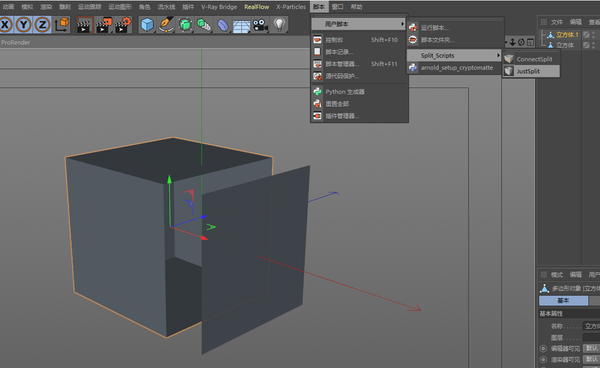Expand the Split_Scripts submenu
This screenshot has width=600, height=368.
coord(455,55)
